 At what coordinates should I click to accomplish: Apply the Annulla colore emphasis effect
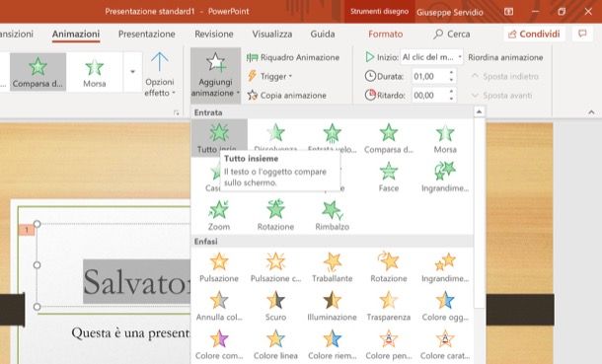(x=219, y=306)
